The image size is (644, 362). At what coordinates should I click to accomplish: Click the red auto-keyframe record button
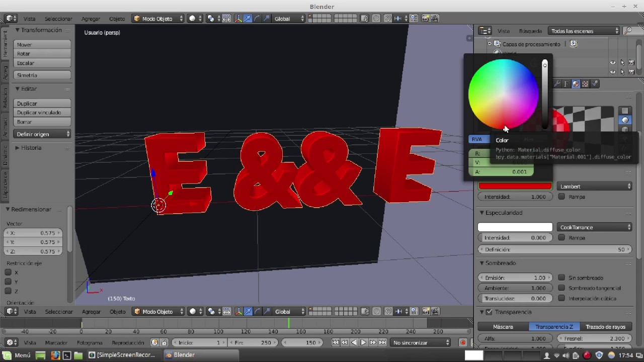point(463,342)
